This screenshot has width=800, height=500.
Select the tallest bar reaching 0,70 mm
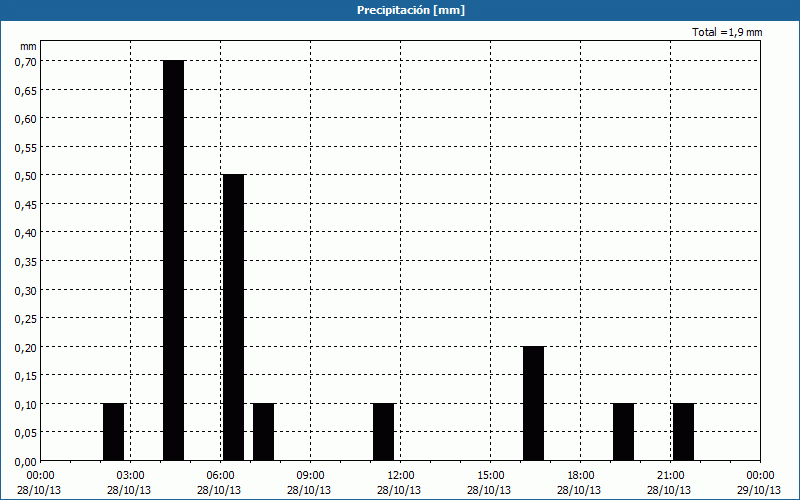pos(173,261)
